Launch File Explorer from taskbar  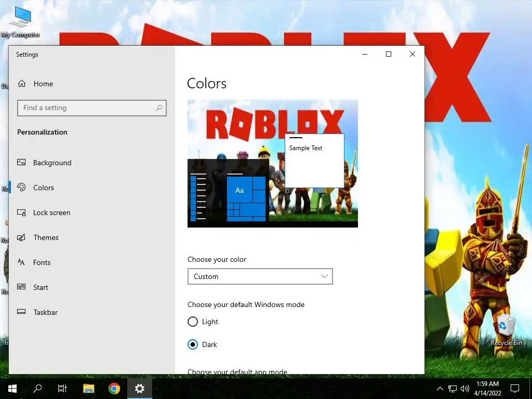(x=89, y=389)
